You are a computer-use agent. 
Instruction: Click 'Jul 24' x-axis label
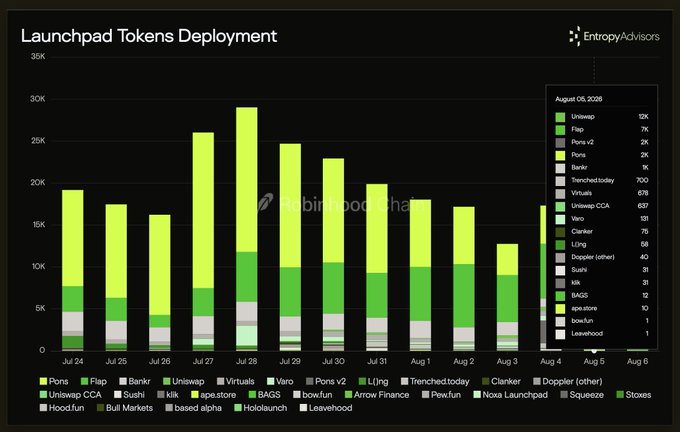[73, 361]
